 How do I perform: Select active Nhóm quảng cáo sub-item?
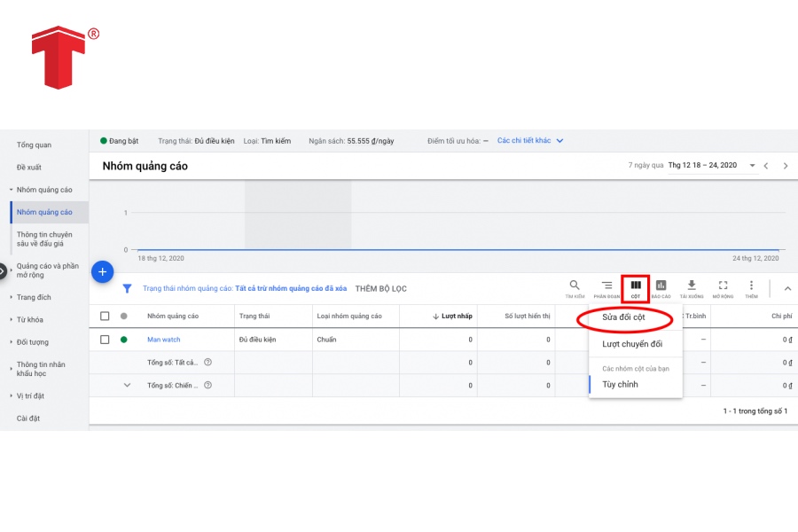tap(50, 212)
